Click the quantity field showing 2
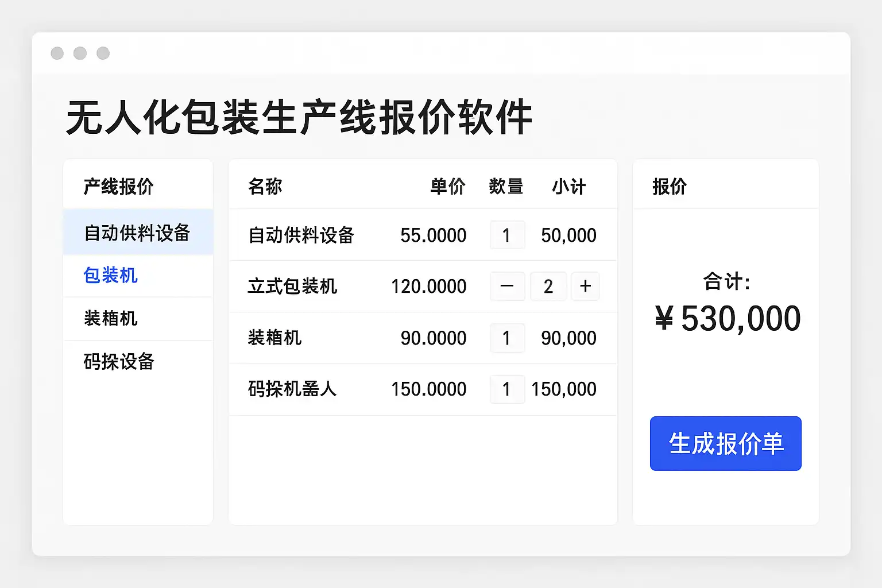Viewport: 882px width, 588px height. click(548, 286)
